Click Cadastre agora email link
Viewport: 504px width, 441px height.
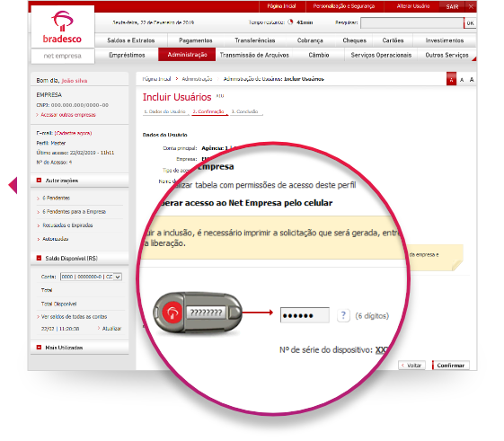pos(74,133)
